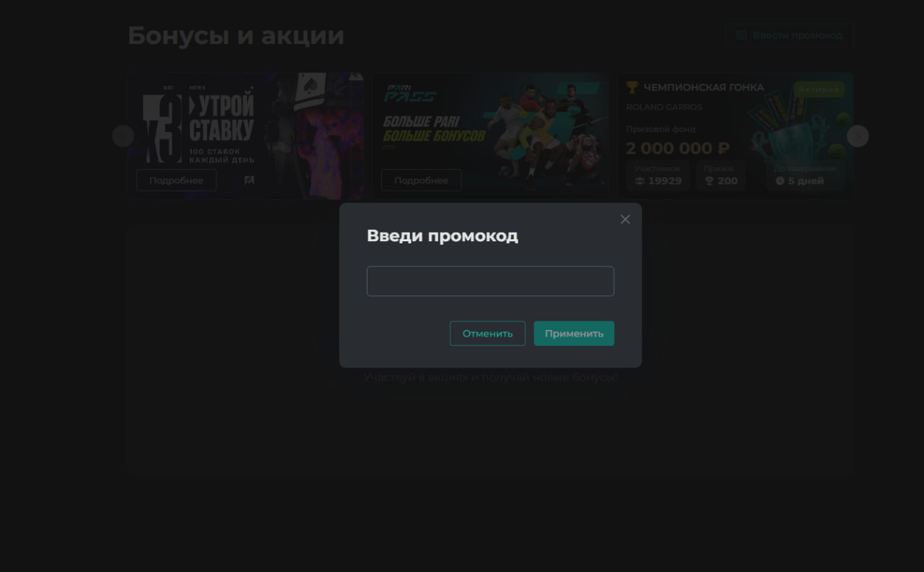This screenshot has width=924, height=572.
Task: Click the prize cup icon next to 200
Action: point(708,181)
